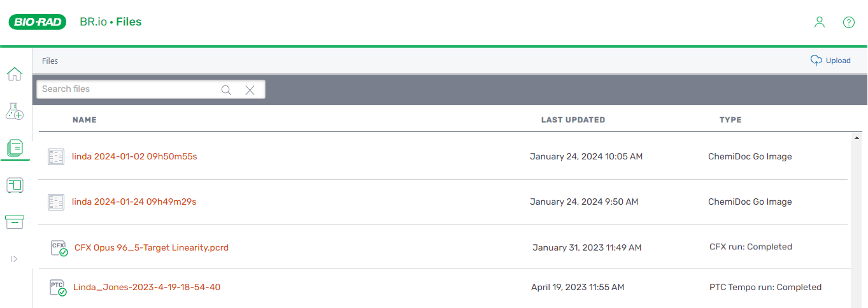Open file linda 2024-01-24 09h49m29s

click(134, 202)
